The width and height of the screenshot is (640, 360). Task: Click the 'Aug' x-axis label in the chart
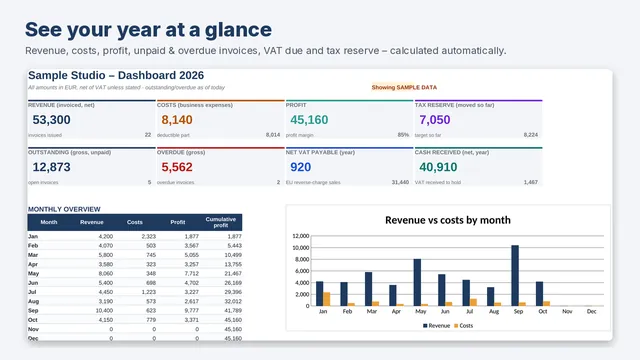(494, 311)
